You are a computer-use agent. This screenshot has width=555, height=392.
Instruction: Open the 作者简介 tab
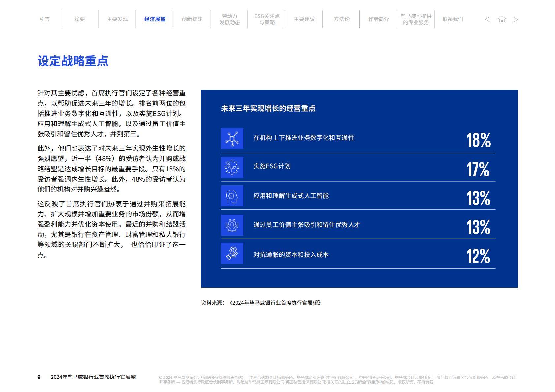coord(379,19)
